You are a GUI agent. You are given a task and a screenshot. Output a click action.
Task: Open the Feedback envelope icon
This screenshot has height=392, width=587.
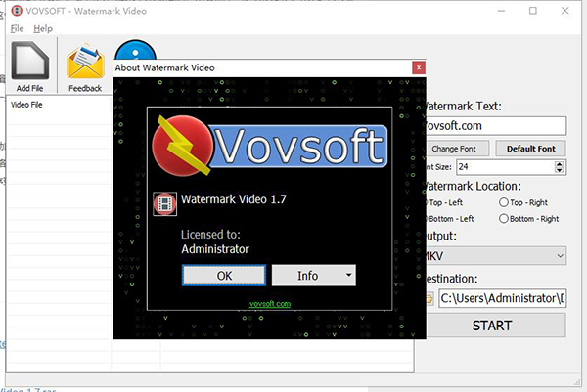(x=85, y=62)
